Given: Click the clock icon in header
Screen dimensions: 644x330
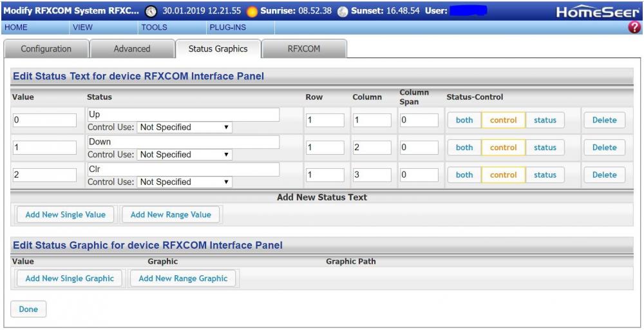Looking at the screenshot, I should [151, 11].
